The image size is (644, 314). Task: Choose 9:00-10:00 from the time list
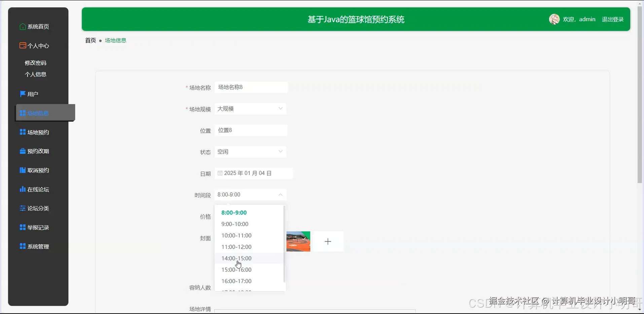pyautogui.click(x=235, y=224)
